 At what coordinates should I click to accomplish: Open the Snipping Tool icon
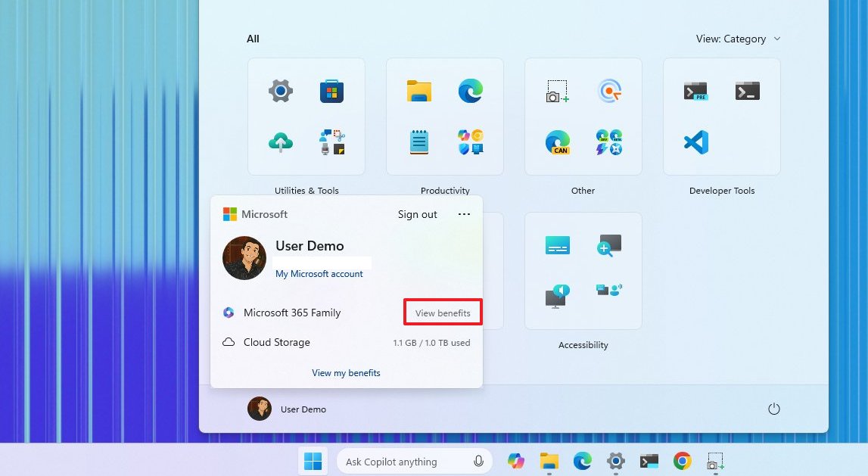(558, 91)
